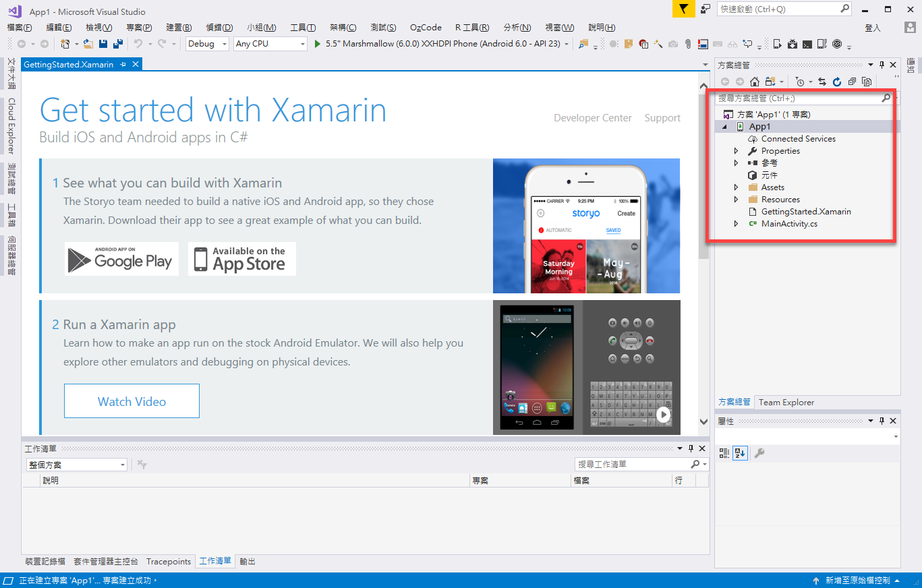Toggle auto-hide pin on 方案總管 panel

[881, 65]
